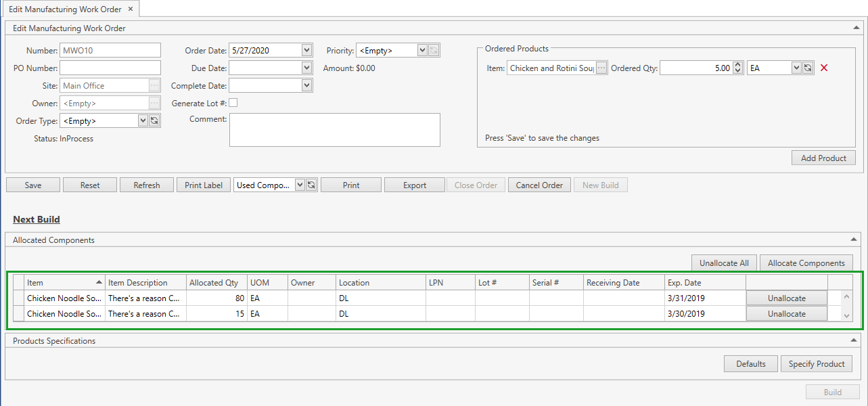Screen dimensions: 868x406
Task: Expand the Order Date dropdown
Action: coord(306,50)
